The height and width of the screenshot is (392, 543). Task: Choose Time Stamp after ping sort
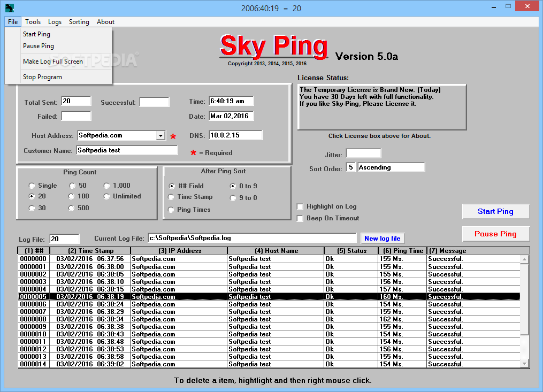[x=190, y=197]
